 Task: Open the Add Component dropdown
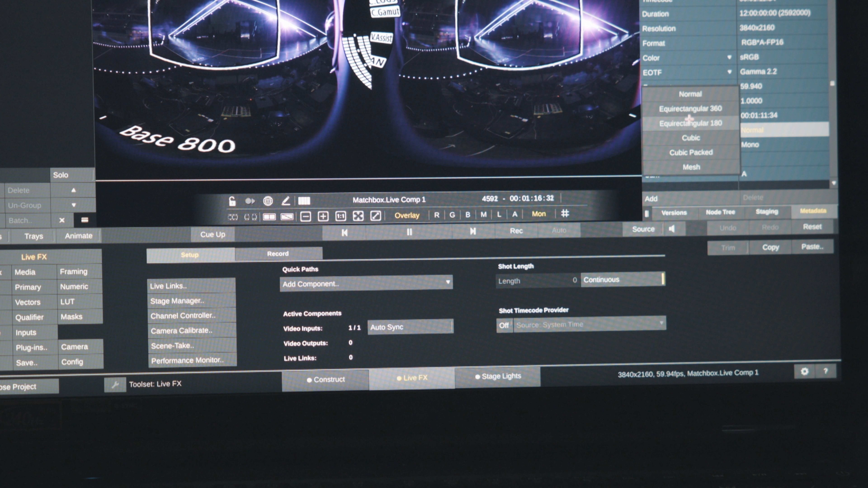[366, 283]
